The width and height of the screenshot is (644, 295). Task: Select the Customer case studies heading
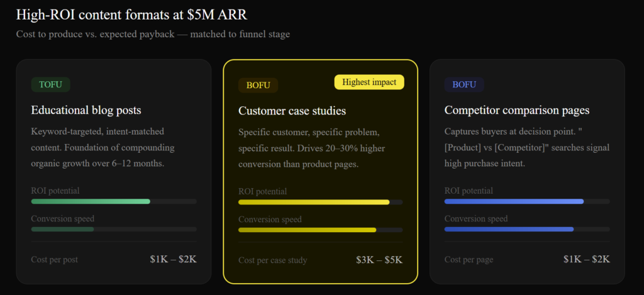(x=292, y=111)
